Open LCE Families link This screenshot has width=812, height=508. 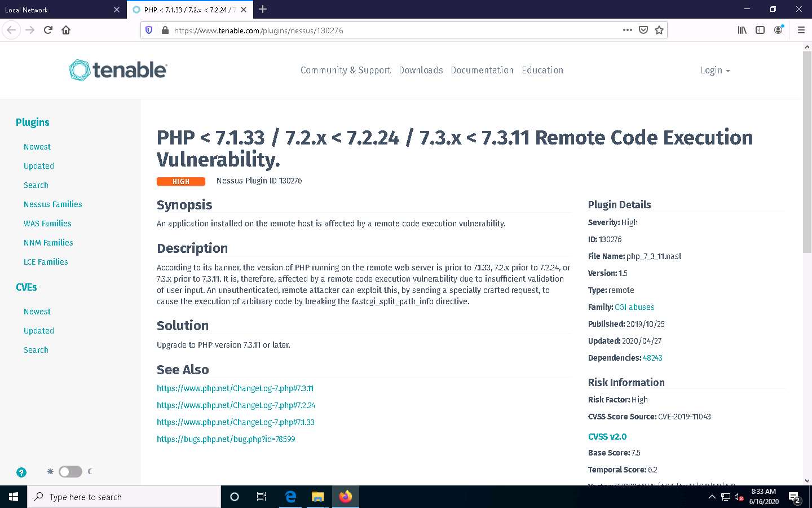(x=46, y=262)
